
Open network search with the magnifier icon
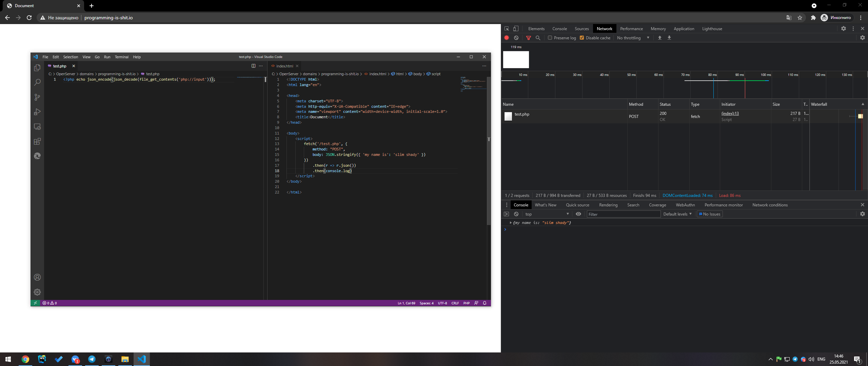click(x=538, y=38)
